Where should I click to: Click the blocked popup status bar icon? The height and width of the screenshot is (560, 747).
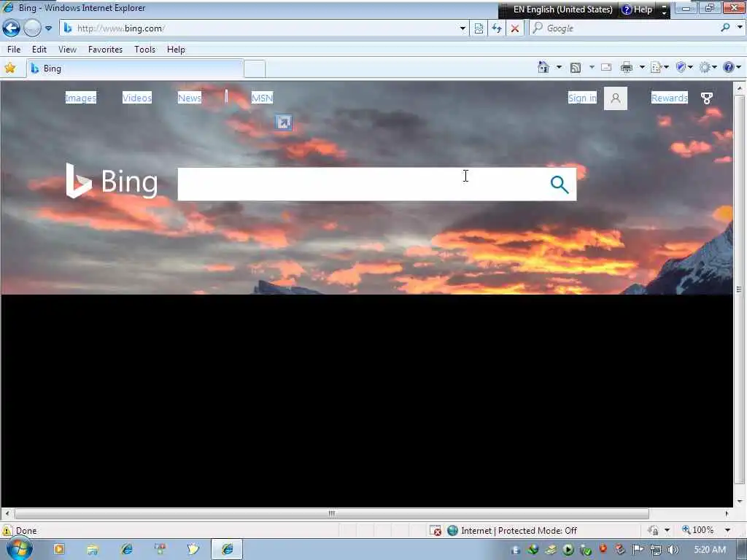[x=435, y=531]
